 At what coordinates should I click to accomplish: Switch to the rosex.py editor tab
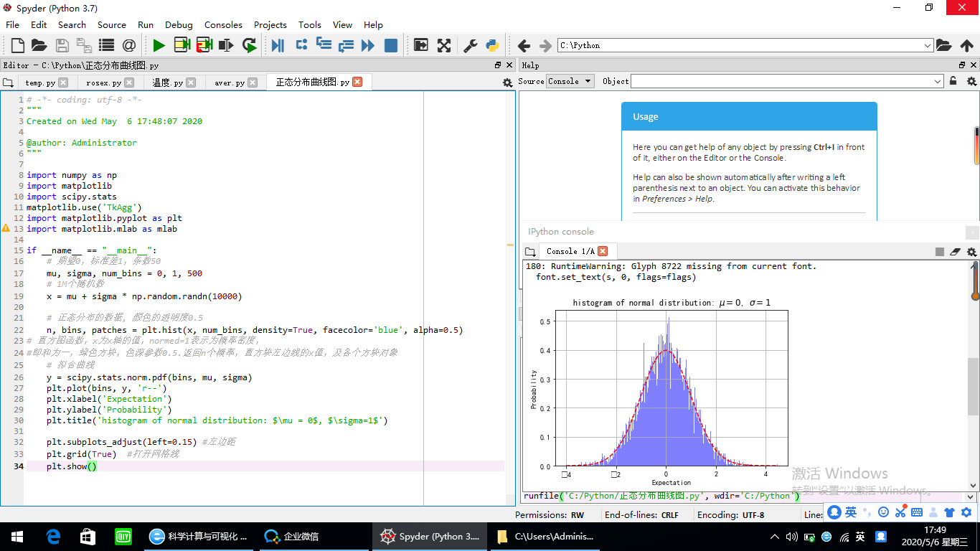coord(104,83)
